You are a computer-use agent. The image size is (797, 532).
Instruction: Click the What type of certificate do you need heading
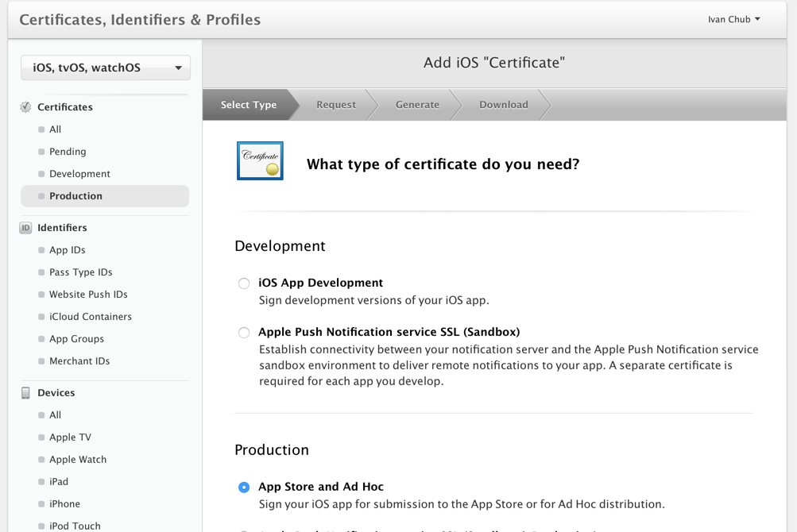[443, 164]
